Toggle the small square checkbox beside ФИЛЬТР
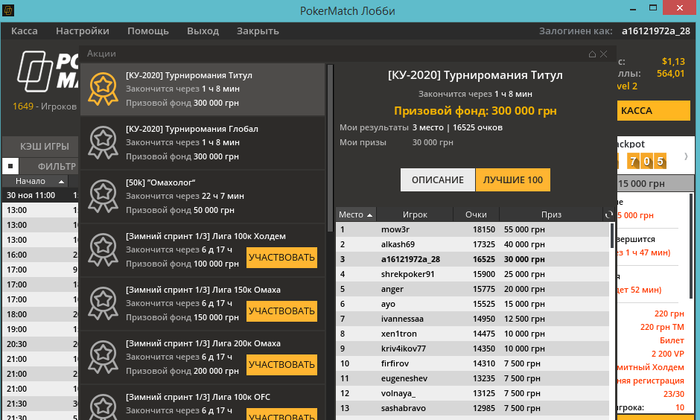This screenshot has width=700, height=420. tap(10, 166)
